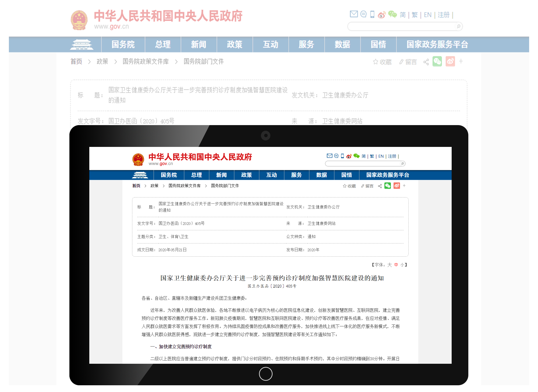Share article via the red Weibo icon
538x392 pixels.
point(397,186)
